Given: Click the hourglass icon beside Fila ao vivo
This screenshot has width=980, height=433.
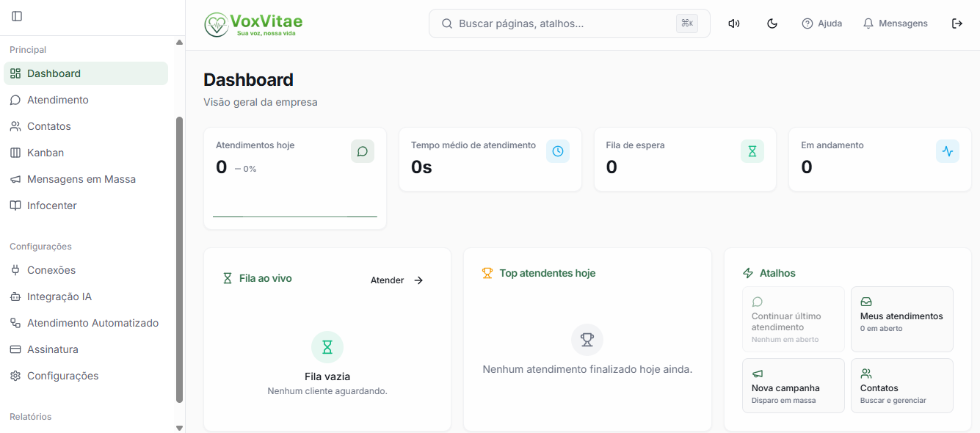Looking at the screenshot, I should [228, 279].
